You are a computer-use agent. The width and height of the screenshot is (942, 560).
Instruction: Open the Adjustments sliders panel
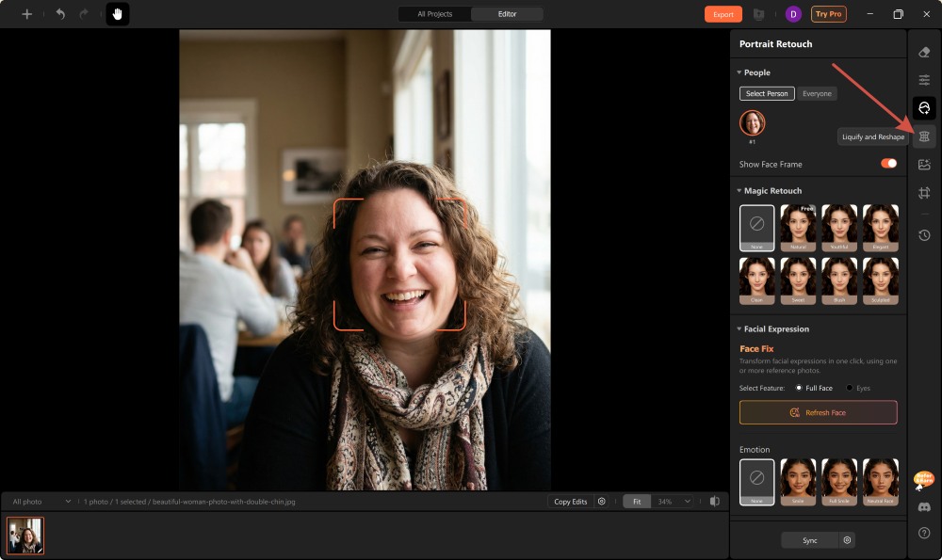pos(924,80)
